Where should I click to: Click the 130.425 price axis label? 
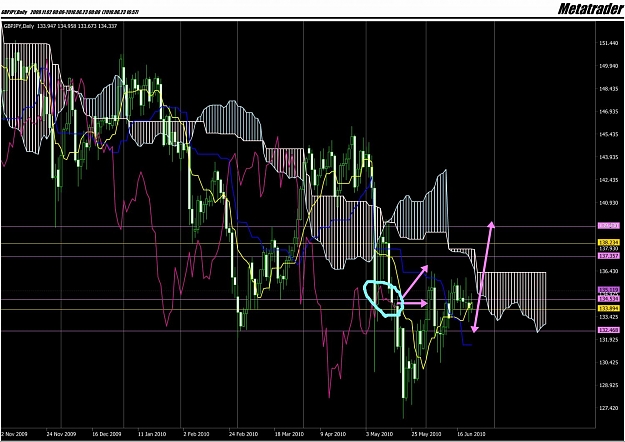click(608, 363)
